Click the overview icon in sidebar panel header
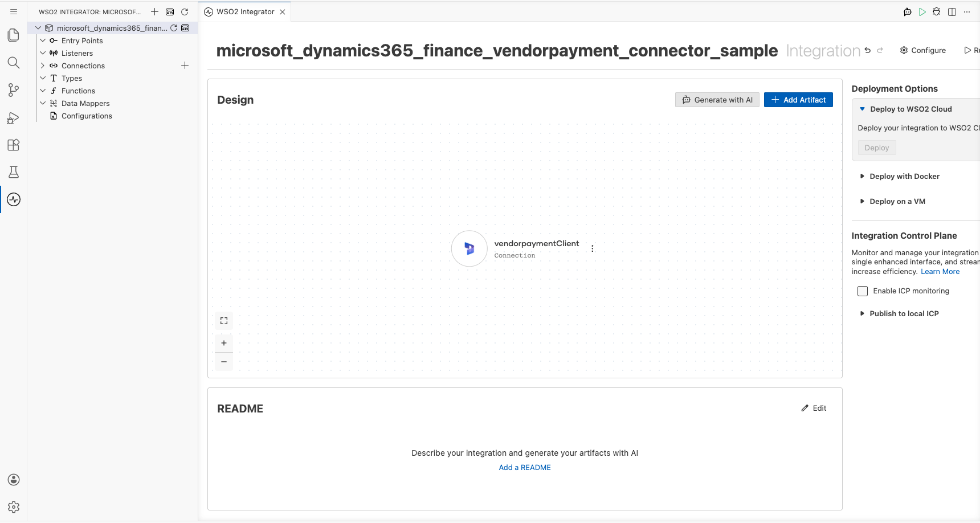 coord(170,11)
